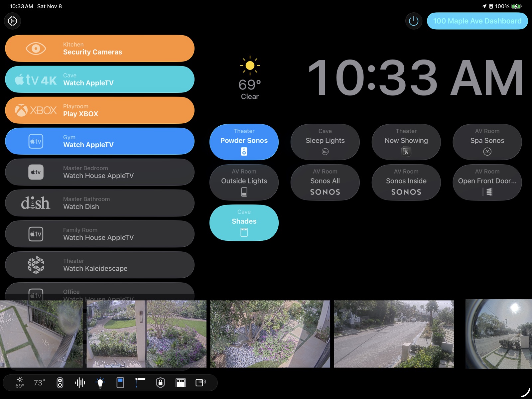This screenshot has height=399, width=532.
Task: Open the wireless remote sensor icon
Action: [x=201, y=383]
